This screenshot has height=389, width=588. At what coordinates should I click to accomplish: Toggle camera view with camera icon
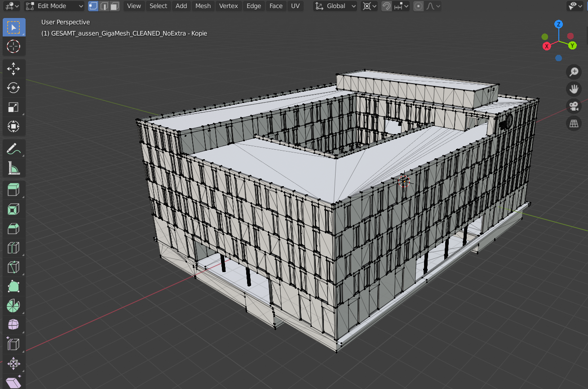point(574,107)
